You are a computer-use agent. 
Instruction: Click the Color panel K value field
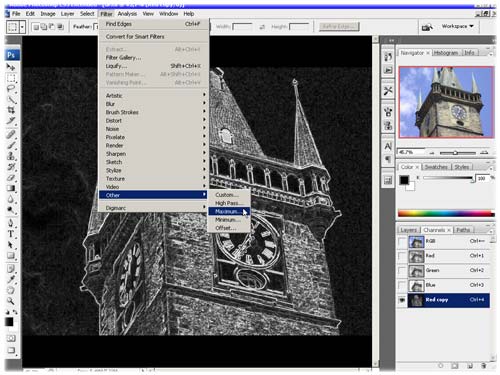[482, 178]
